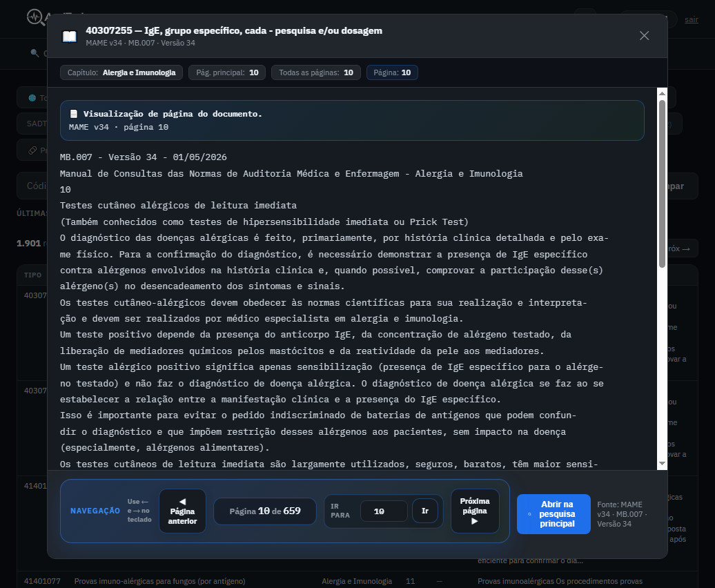Click scrollbar down arrow in document view
Viewport: 715px width, 588px height.
click(x=662, y=464)
